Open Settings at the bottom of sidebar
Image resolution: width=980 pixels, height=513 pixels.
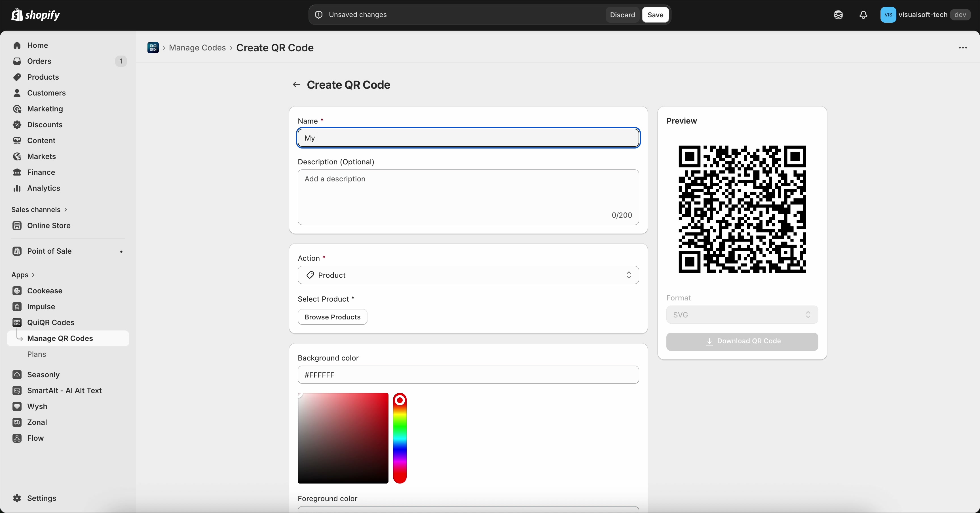tap(42, 498)
